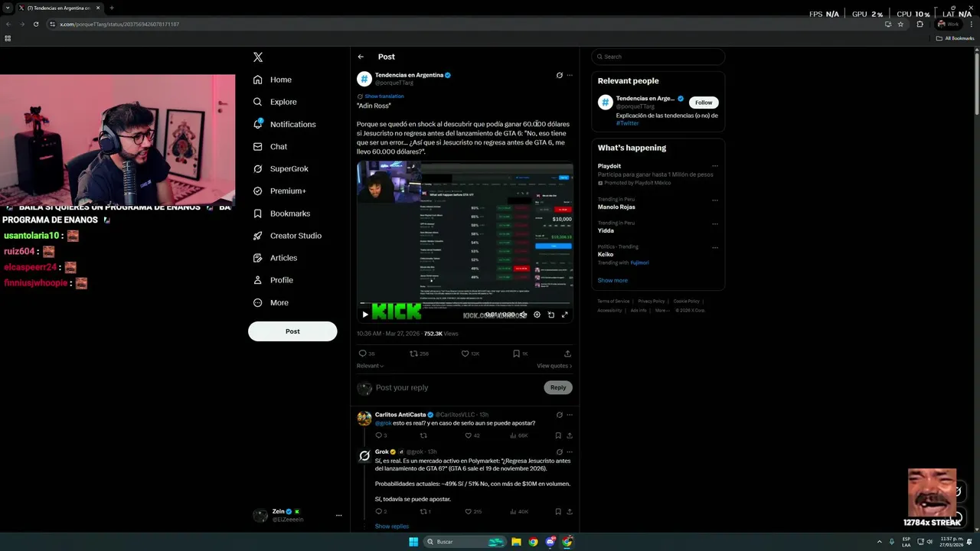
Task: Open Discord from the taskbar
Action: click(x=550, y=542)
